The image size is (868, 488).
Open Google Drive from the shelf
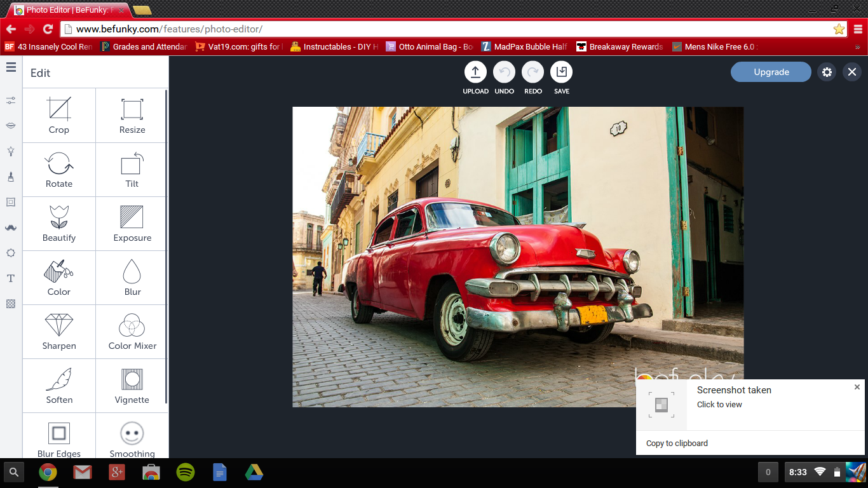pyautogui.click(x=254, y=472)
